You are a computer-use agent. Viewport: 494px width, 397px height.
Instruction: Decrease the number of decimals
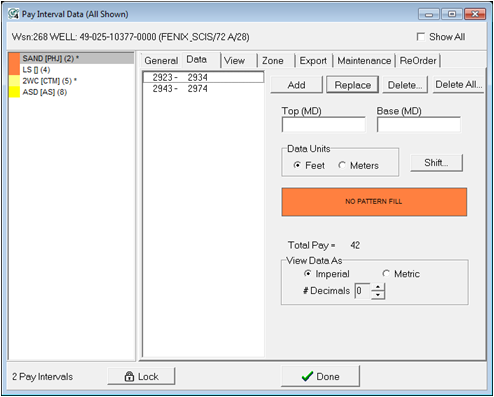point(378,295)
